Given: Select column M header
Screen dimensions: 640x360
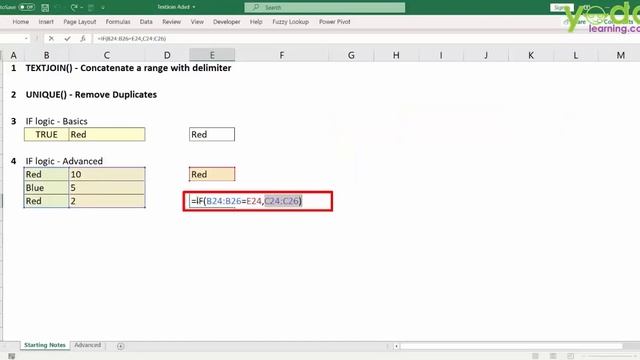Looking at the screenshot, I should tap(620, 55).
